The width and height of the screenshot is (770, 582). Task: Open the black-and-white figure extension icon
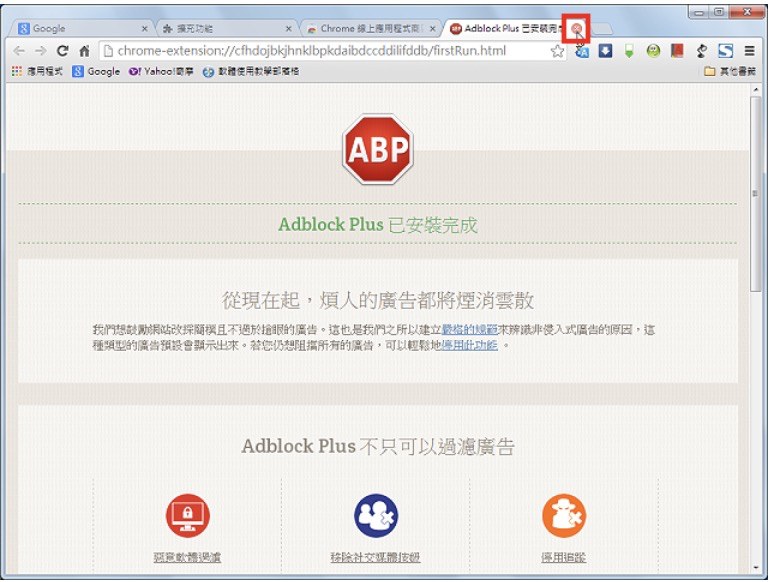(x=702, y=51)
